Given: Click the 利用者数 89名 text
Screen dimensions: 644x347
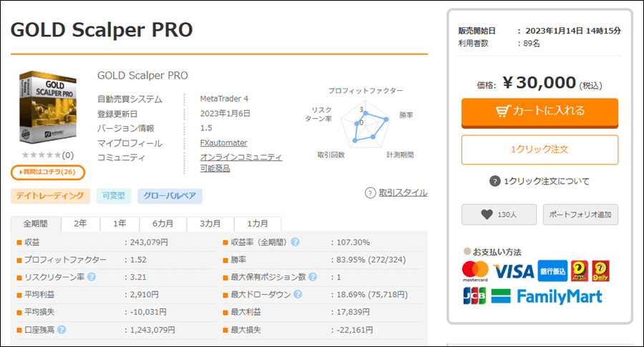Looking at the screenshot, I should pos(532,44).
